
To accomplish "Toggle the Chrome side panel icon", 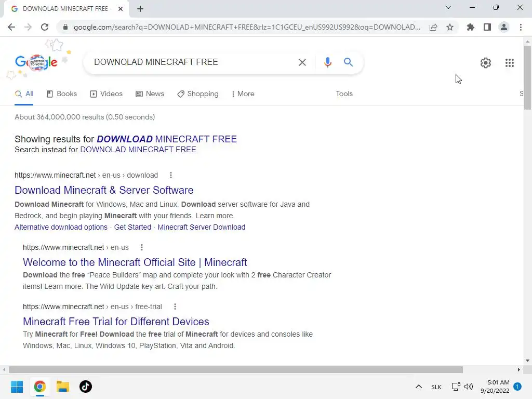I will point(487,27).
